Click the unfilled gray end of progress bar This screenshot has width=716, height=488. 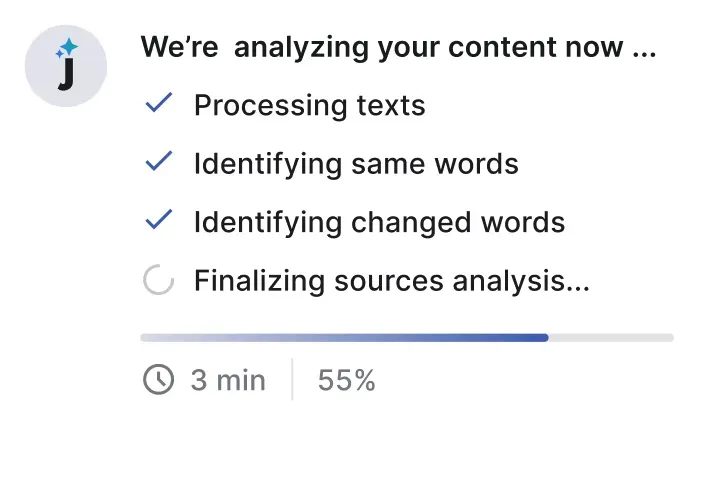[x=611, y=338]
